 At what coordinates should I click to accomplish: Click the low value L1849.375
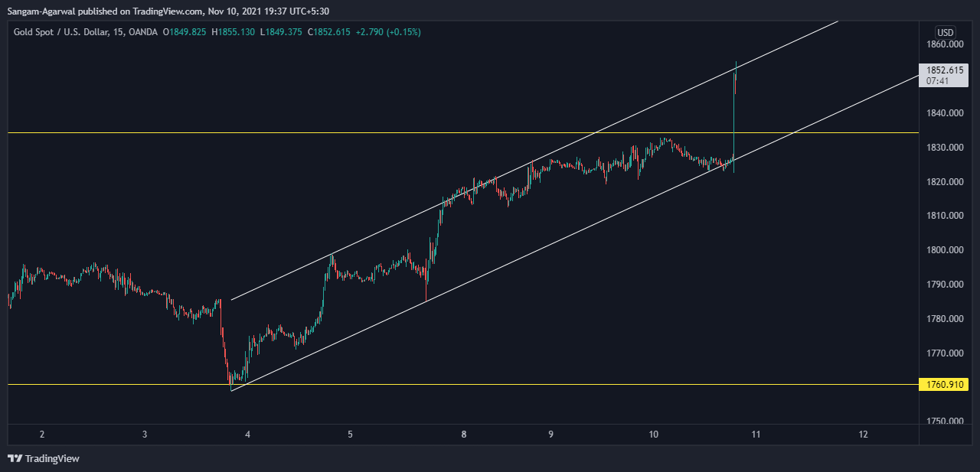point(281,32)
